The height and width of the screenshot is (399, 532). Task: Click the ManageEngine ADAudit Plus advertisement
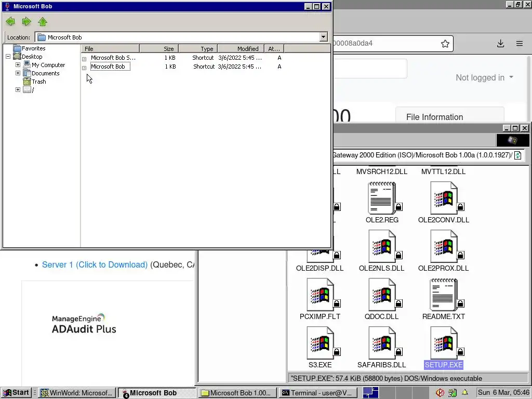point(84,324)
